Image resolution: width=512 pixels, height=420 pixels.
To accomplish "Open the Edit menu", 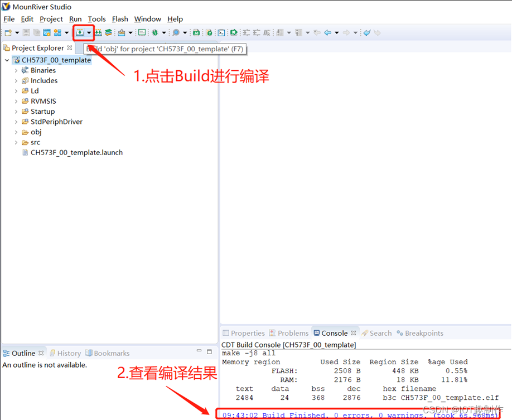I will (x=27, y=19).
